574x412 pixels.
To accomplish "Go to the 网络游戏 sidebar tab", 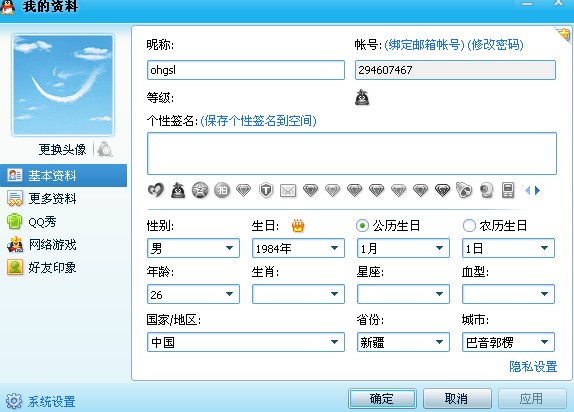I will click(x=64, y=245).
